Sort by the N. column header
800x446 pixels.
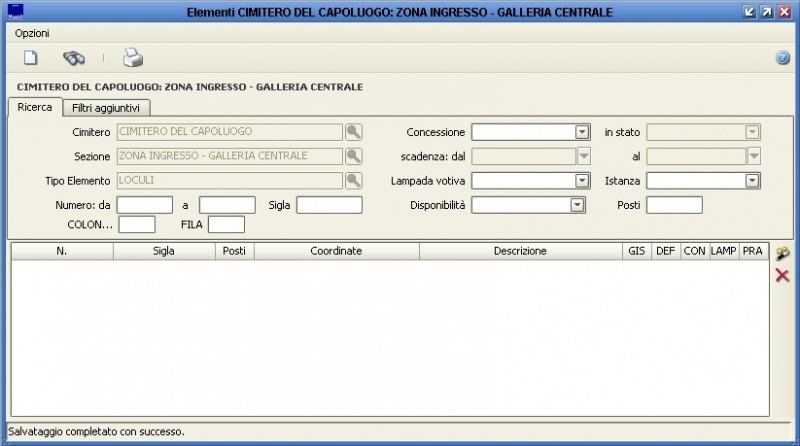[x=62, y=251]
